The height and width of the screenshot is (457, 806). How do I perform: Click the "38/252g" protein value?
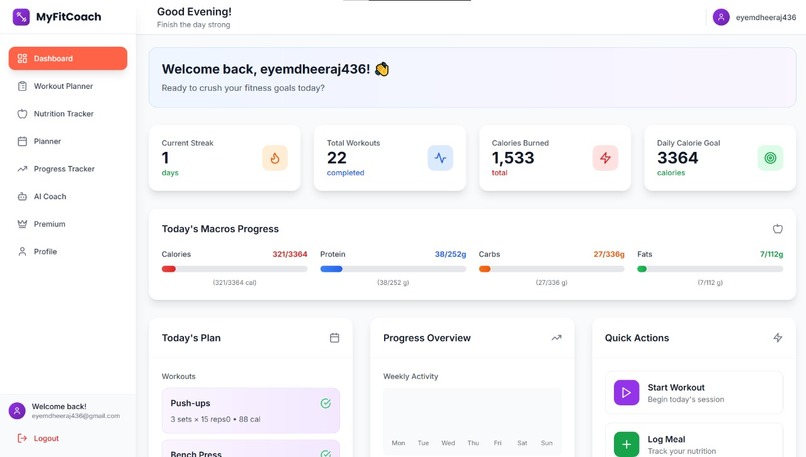450,254
